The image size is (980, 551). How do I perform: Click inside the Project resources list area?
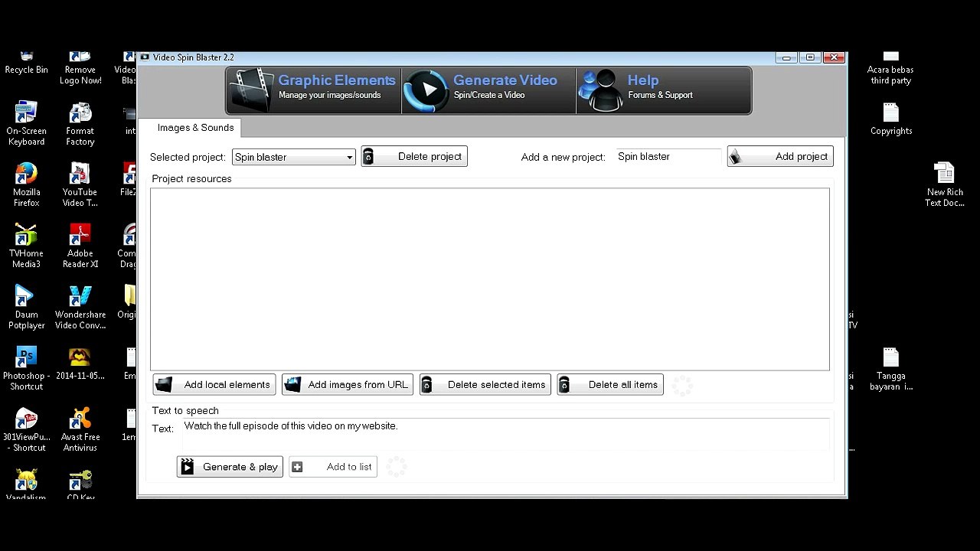click(489, 279)
